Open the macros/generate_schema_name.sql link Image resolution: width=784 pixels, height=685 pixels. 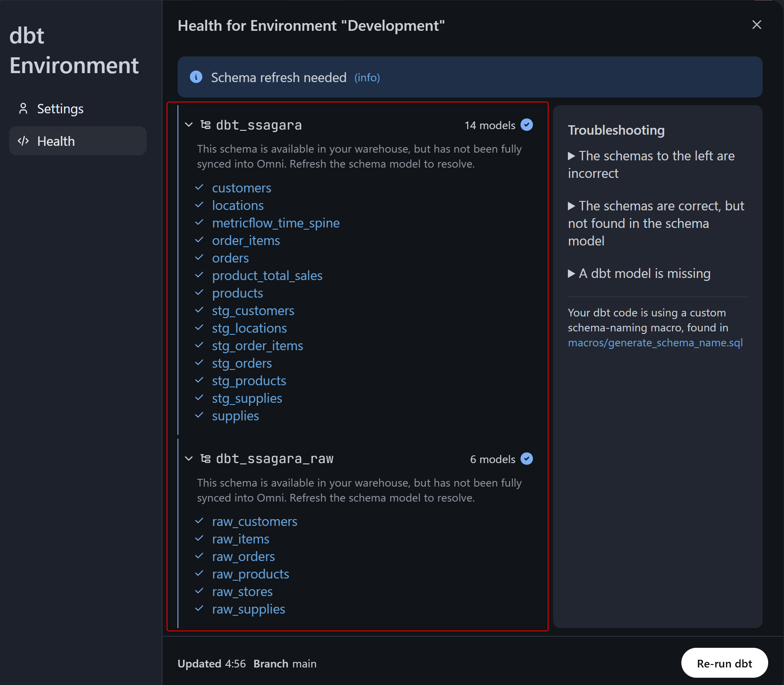pyautogui.click(x=655, y=343)
